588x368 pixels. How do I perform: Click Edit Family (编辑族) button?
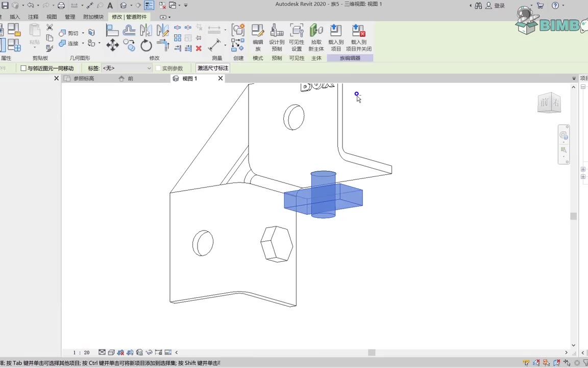(258, 38)
